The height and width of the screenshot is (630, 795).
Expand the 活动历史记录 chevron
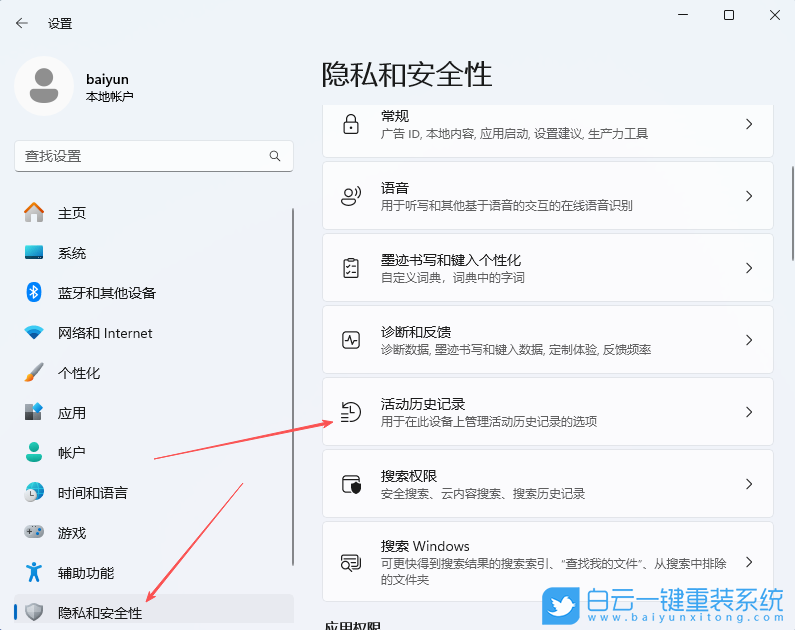[x=749, y=412]
